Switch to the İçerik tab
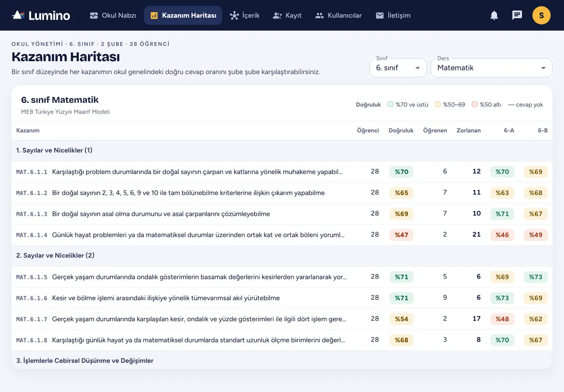564x392 pixels. coord(245,15)
